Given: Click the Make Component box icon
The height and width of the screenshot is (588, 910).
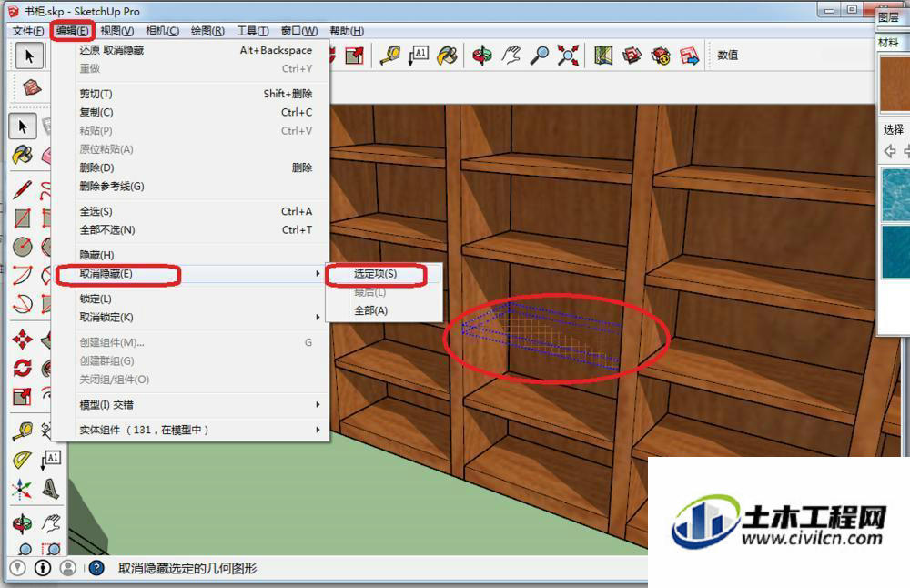Looking at the screenshot, I should pos(31,87).
